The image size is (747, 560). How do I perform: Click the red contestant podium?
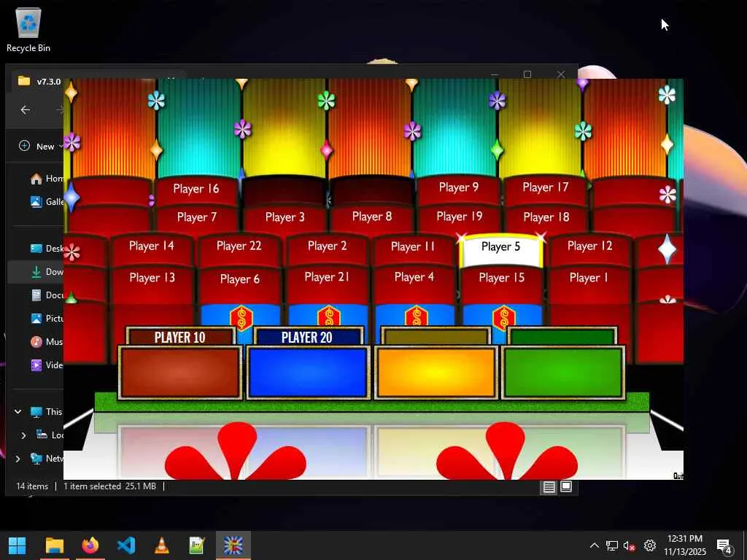point(180,373)
